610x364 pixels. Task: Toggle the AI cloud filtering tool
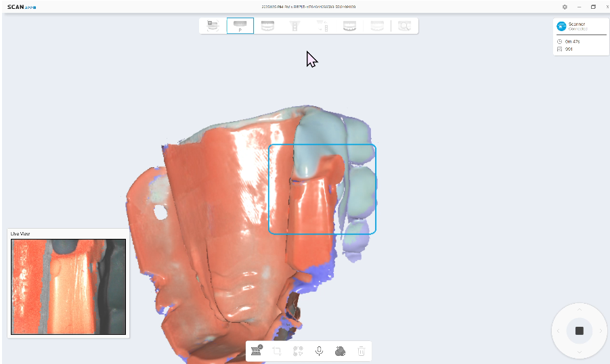(340, 351)
